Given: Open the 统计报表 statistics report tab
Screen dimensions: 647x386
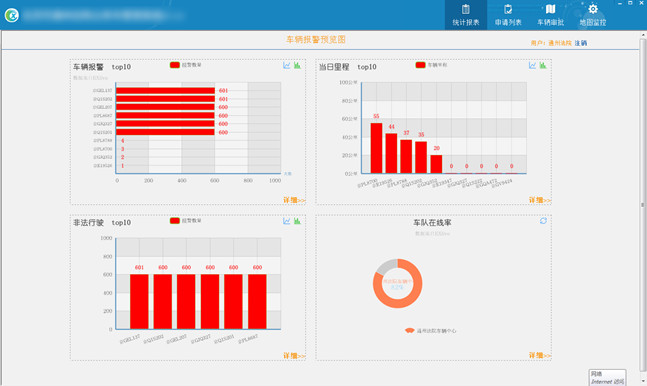Looking at the screenshot, I should point(465,15).
